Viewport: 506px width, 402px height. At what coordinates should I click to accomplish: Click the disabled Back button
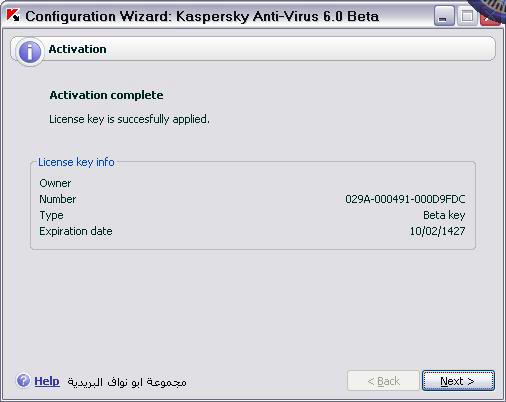[x=383, y=381]
